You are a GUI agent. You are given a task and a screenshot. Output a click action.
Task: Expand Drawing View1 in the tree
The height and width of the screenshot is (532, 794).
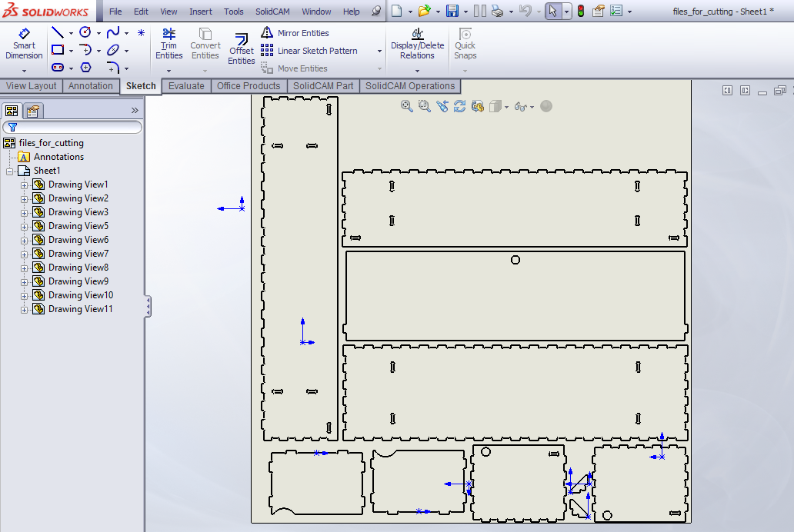pyautogui.click(x=24, y=185)
